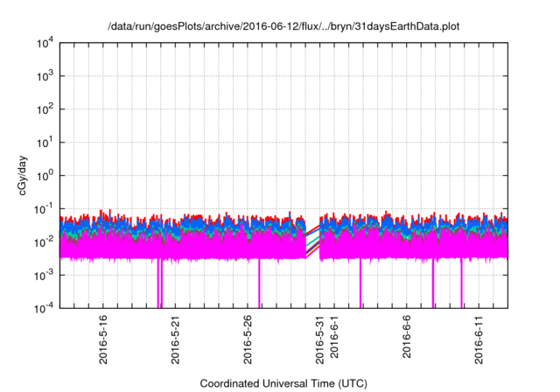Click the 2016-6-6 date label

pos(407,337)
